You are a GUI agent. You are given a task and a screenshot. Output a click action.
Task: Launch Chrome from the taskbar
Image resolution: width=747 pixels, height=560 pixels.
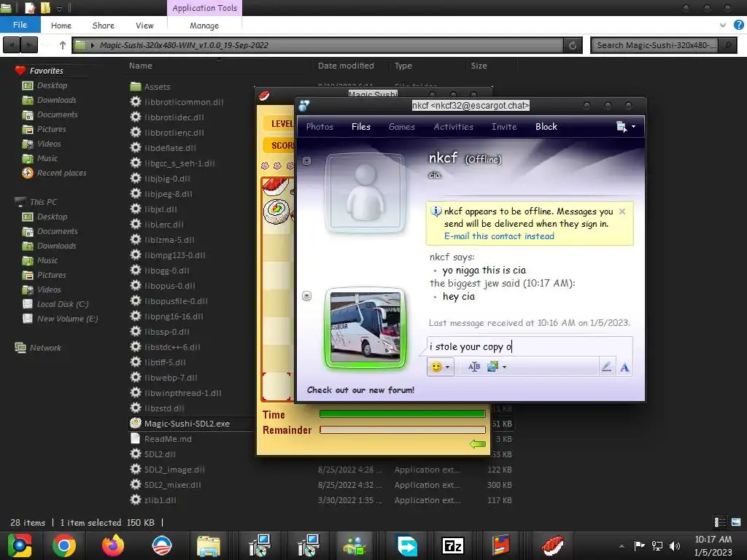click(64, 545)
